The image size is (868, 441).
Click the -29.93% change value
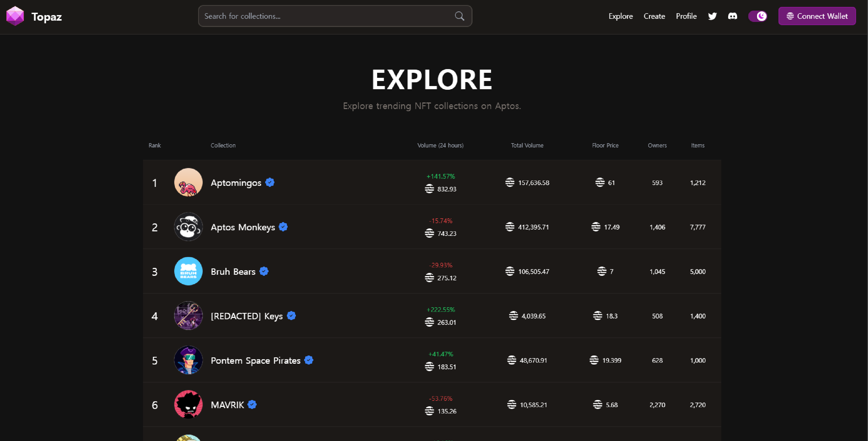[x=440, y=265]
